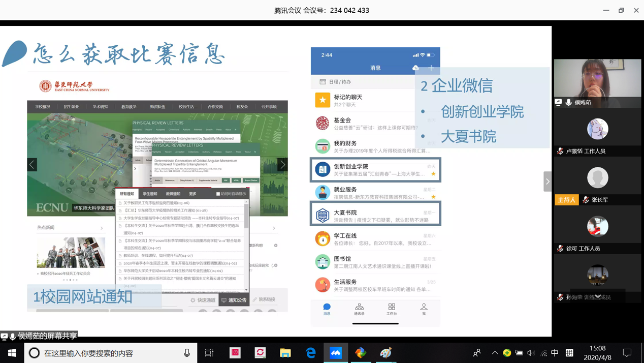644x363 pixels.
Task: Open the People icon in the system tray
Action: (x=477, y=352)
